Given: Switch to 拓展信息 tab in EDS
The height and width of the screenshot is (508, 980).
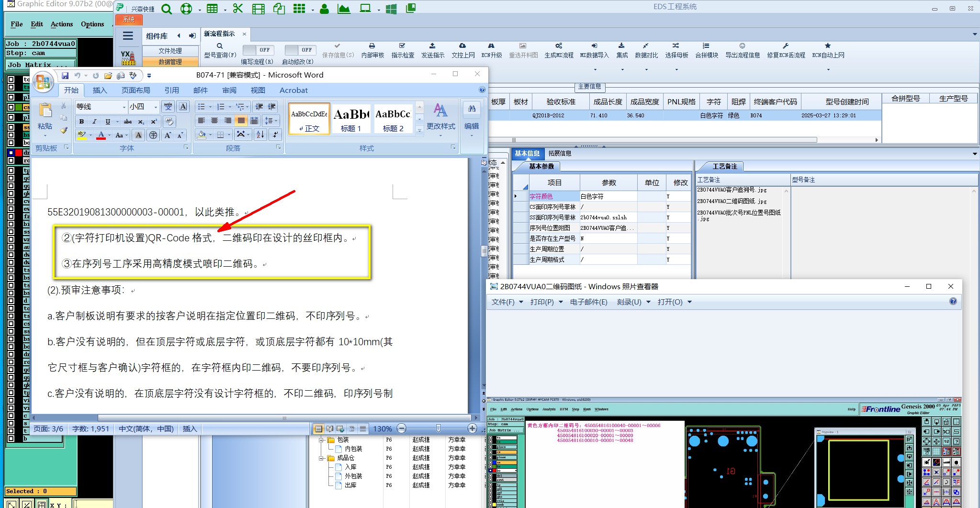Looking at the screenshot, I should [x=560, y=154].
